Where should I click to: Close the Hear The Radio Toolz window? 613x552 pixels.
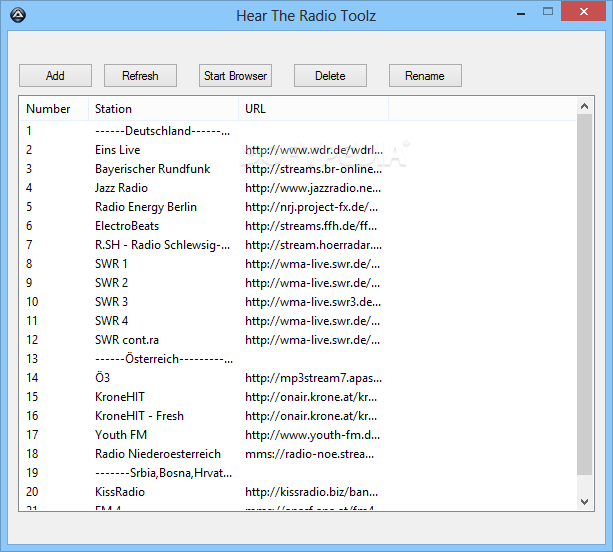tap(584, 11)
